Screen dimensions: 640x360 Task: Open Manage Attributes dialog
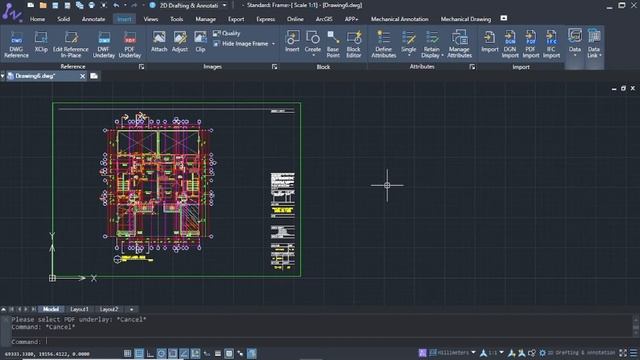[459, 44]
